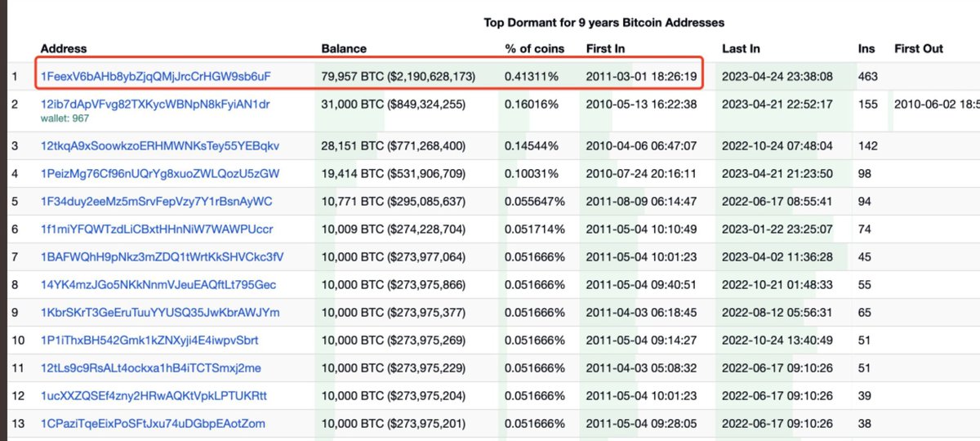Select First In 2010-05-13 16:22:38
The width and height of the screenshot is (980, 441).
point(642,104)
